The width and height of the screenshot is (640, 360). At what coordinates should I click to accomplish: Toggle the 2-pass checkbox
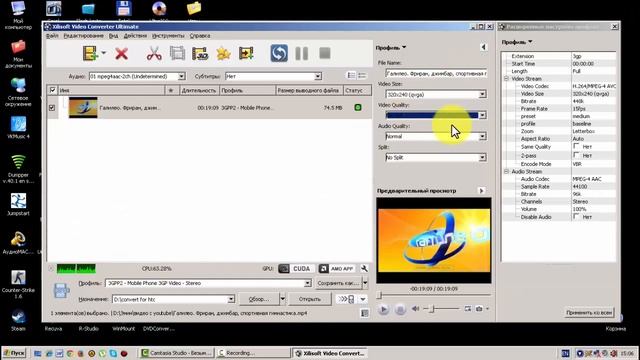[576, 155]
